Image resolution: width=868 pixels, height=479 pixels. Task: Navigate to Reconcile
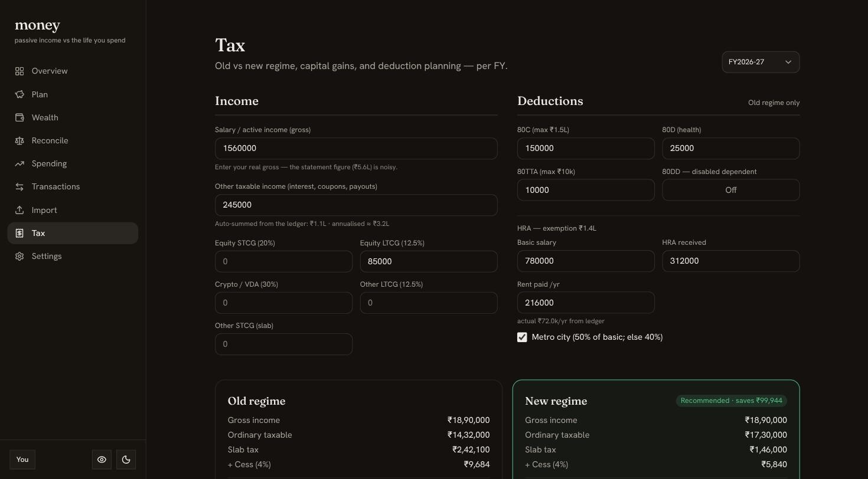click(73, 140)
